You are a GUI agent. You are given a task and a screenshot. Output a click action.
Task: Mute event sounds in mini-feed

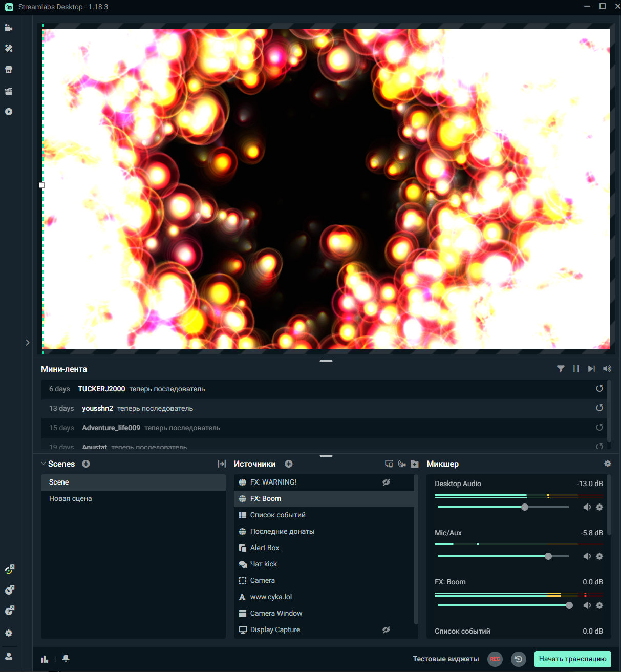tap(607, 369)
